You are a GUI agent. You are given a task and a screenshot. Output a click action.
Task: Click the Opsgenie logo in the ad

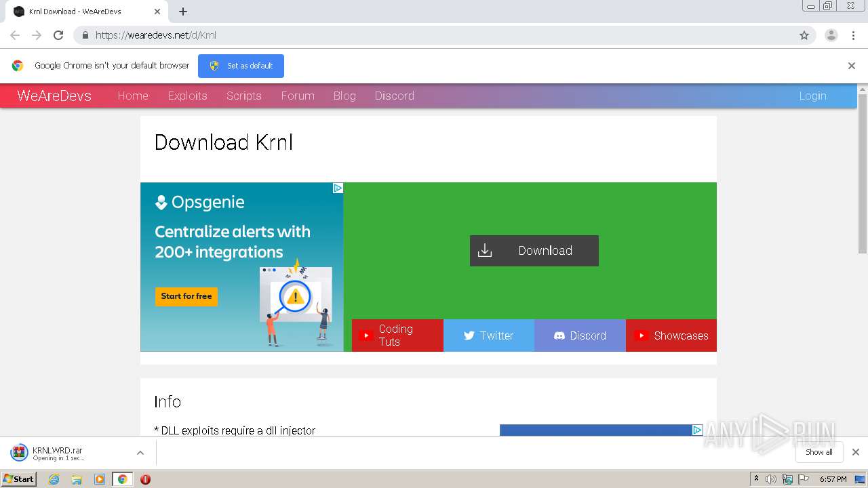(200, 202)
